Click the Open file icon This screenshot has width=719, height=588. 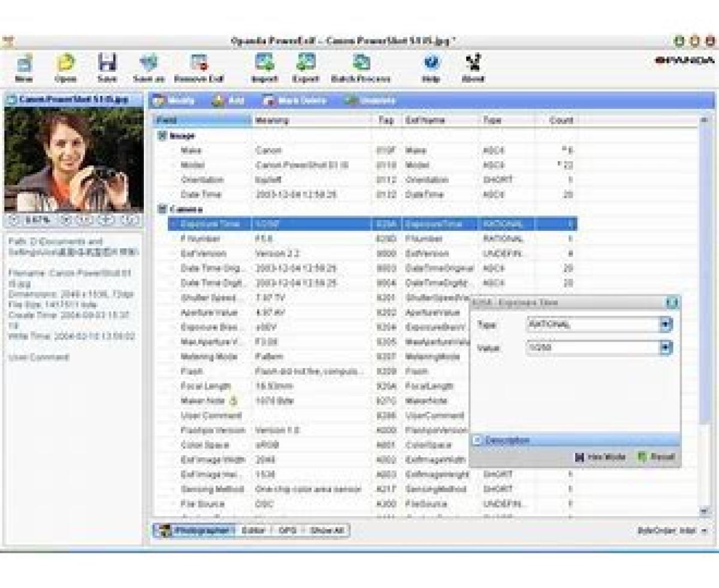click(65, 62)
